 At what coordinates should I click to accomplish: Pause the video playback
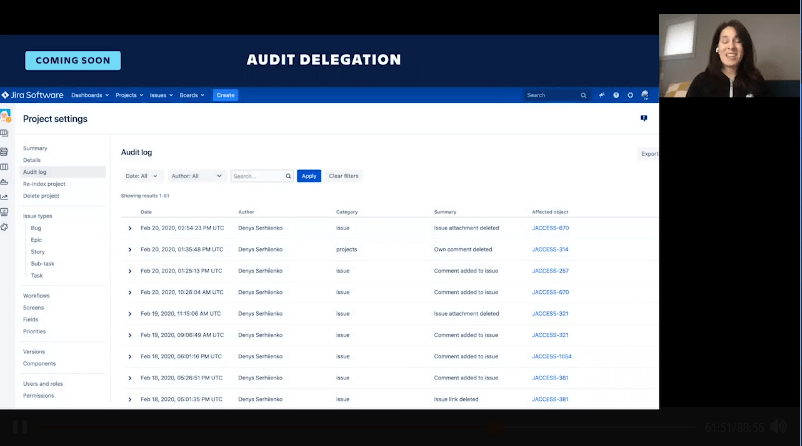point(19,427)
